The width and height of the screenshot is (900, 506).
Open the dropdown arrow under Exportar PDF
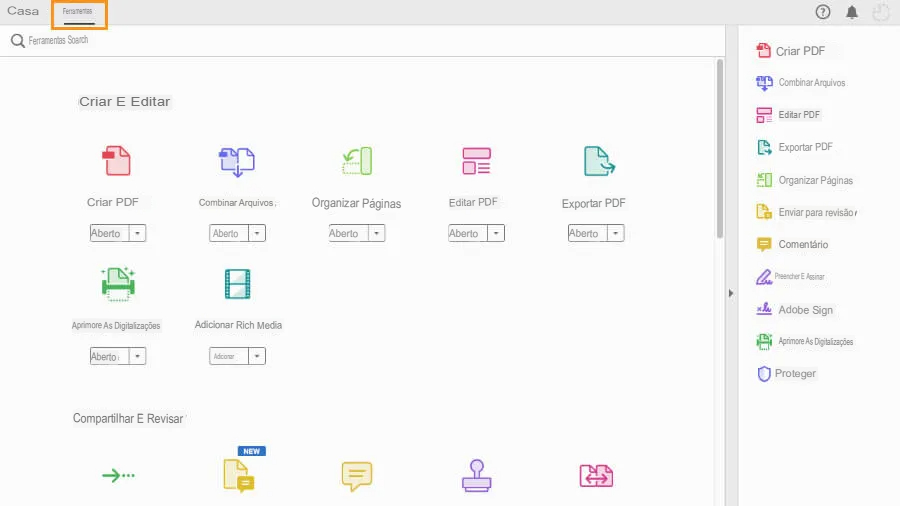(615, 233)
